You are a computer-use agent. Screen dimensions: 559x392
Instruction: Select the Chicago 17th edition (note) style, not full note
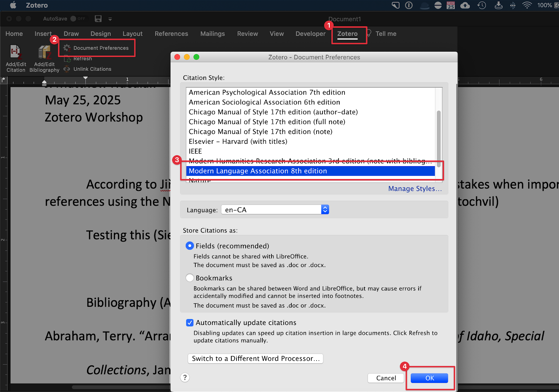click(311, 131)
